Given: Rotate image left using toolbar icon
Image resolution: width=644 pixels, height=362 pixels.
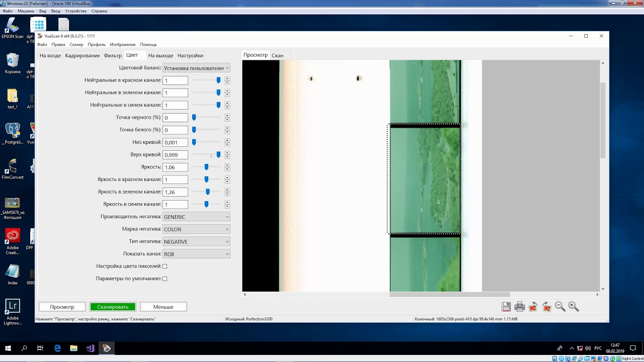Looking at the screenshot, I should tap(533, 307).
